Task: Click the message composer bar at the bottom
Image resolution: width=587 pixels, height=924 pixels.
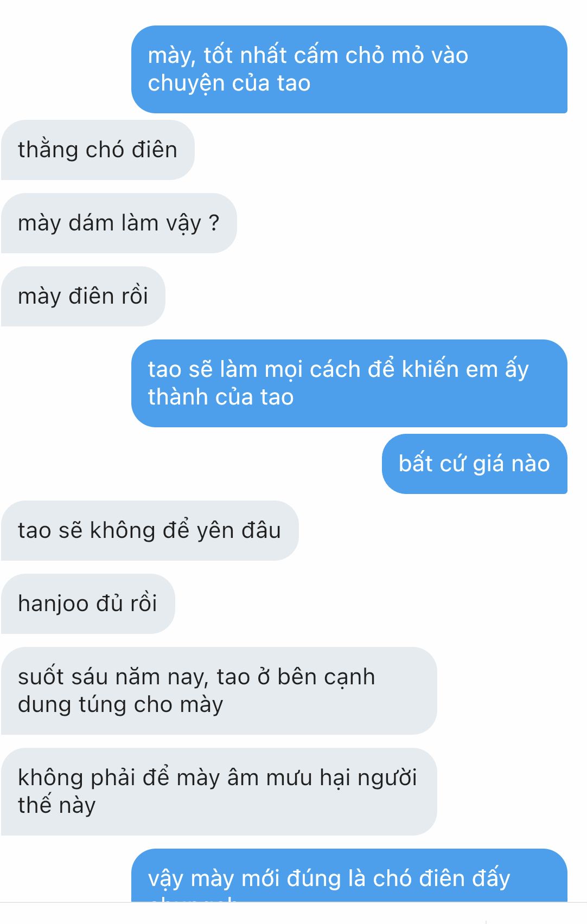Action: 293,914
